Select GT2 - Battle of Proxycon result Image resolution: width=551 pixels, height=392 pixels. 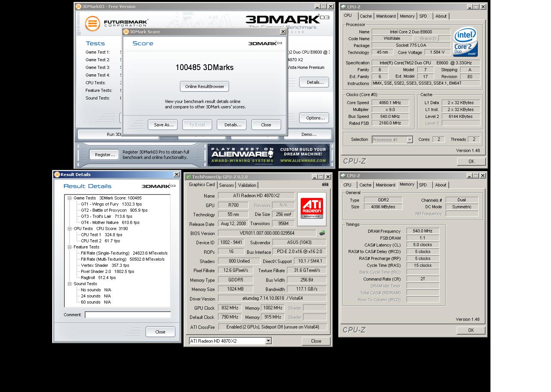(x=114, y=210)
